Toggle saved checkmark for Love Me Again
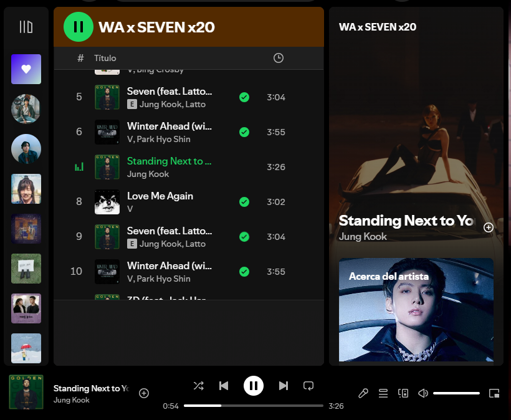Screen dimensions: 511x420 [x=244, y=202]
